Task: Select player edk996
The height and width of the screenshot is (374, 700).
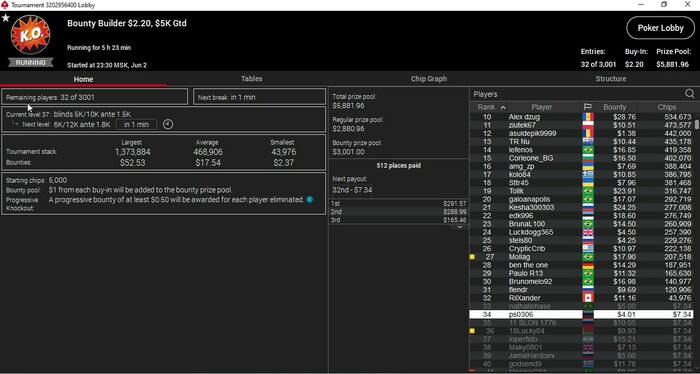Action: [x=581, y=216]
